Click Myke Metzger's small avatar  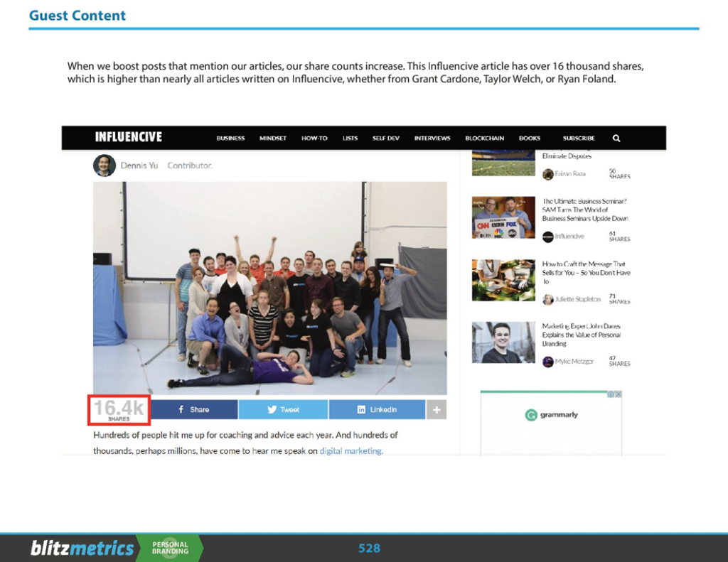coord(548,362)
